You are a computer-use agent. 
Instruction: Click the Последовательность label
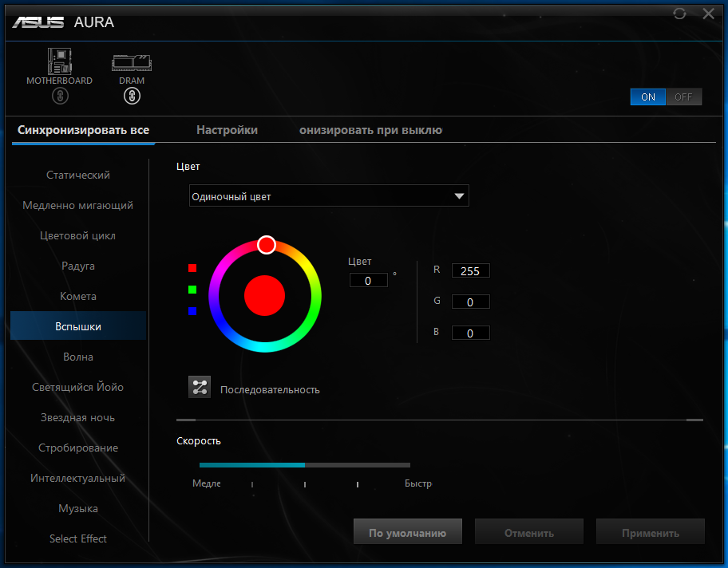click(x=270, y=390)
